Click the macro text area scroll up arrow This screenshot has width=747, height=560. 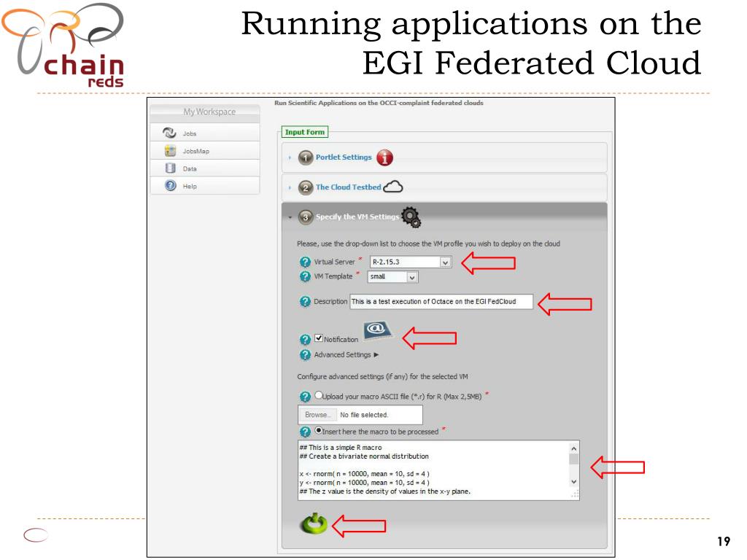click(x=574, y=448)
